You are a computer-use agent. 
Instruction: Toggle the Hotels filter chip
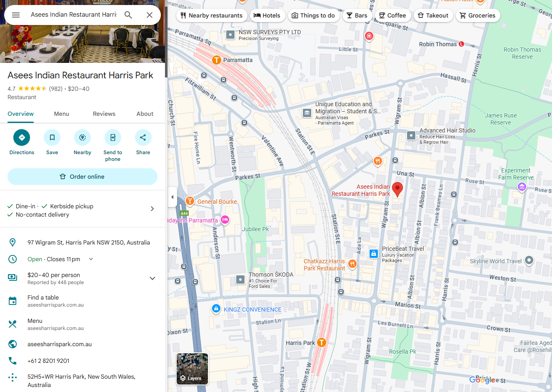coord(267,15)
